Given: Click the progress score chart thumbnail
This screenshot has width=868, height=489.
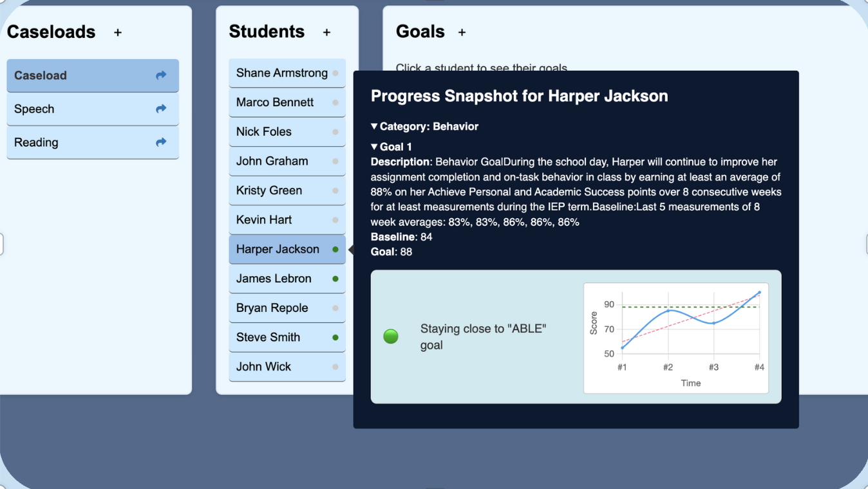Looking at the screenshot, I should pyautogui.click(x=675, y=338).
